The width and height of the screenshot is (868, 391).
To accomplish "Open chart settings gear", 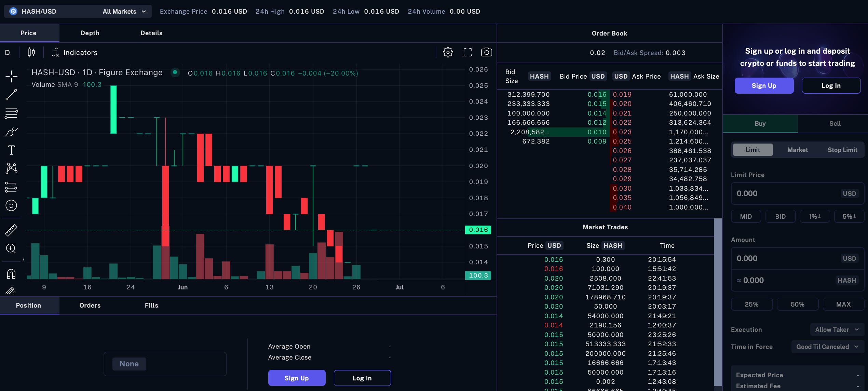I will pos(448,52).
